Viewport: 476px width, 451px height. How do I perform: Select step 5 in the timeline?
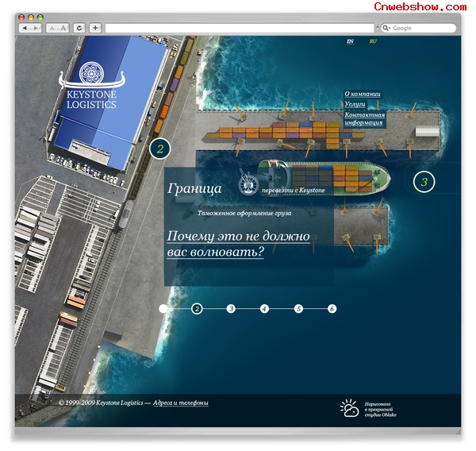coord(298,309)
